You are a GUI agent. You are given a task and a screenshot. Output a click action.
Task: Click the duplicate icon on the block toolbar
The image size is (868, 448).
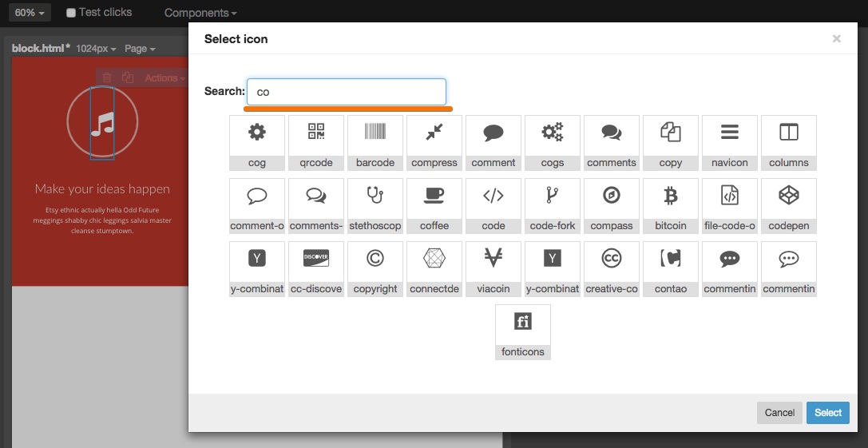(x=128, y=78)
